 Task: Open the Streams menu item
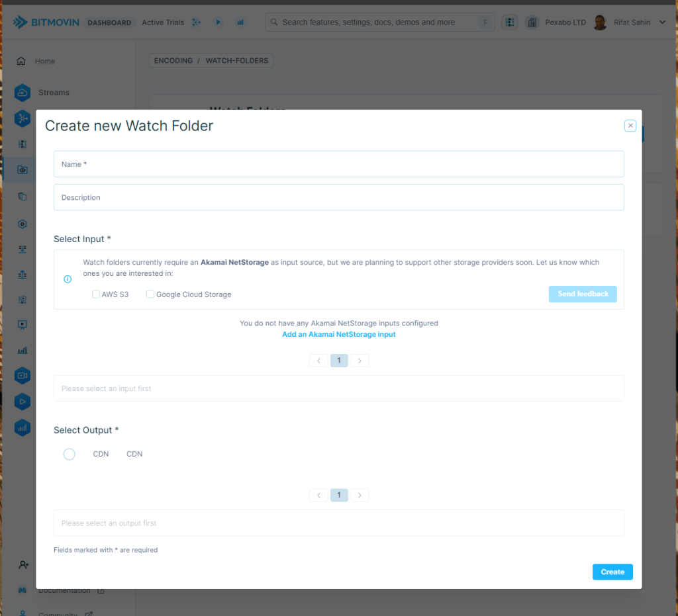pyautogui.click(x=54, y=93)
